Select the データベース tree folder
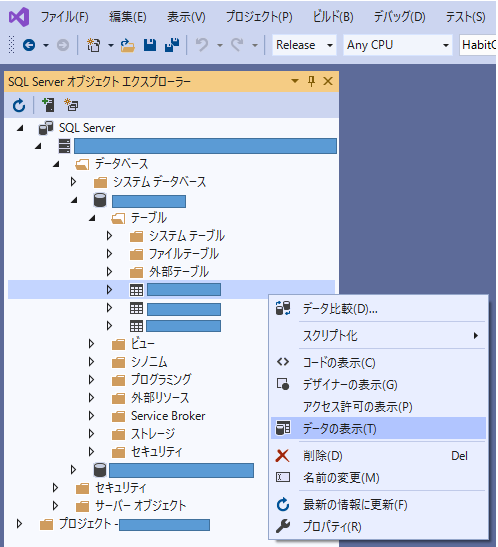This screenshot has width=498, height=547. tap(121, 164)
